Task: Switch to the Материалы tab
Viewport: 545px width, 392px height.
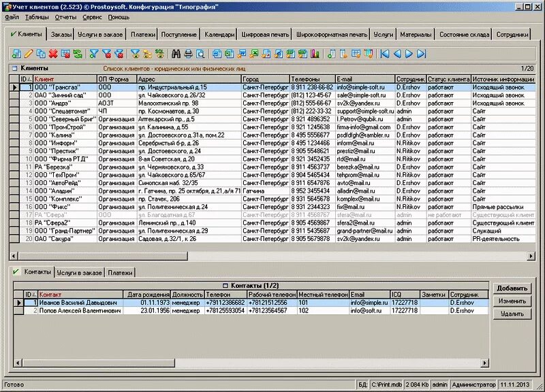Action: click(x=416, y=35)
